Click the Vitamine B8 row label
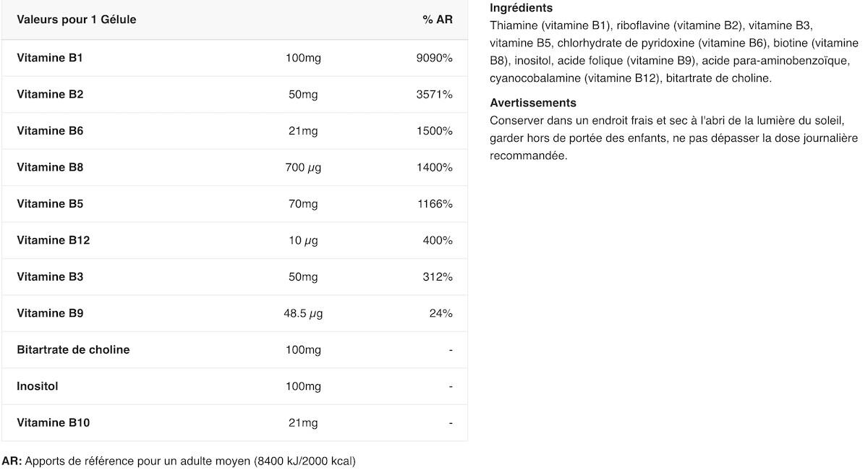This screenshot has width=868, height=473. point(50,167)
